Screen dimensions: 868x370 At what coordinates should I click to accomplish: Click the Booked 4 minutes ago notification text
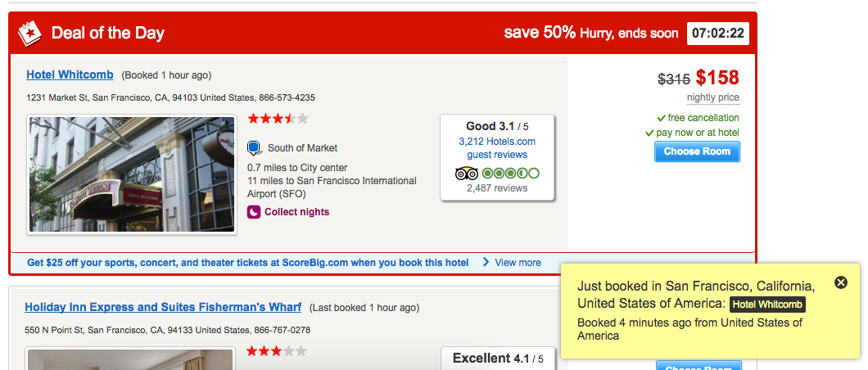689,329
